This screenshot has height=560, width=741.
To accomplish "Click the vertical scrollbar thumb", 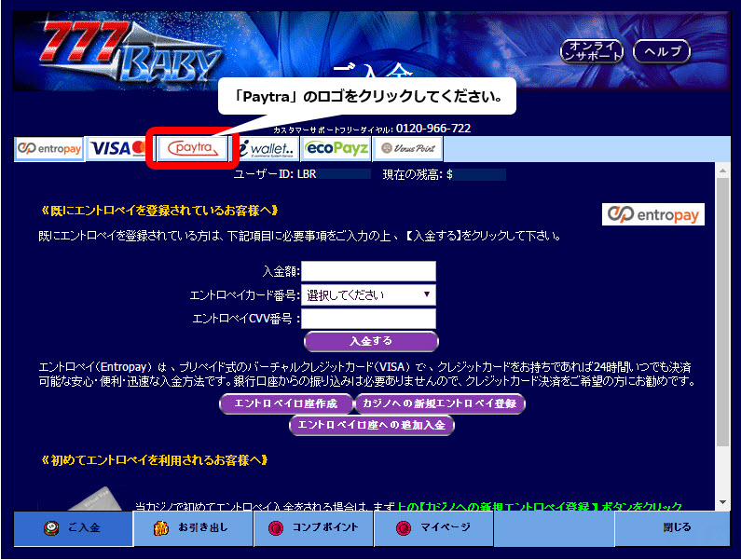I will coord(723,312).
